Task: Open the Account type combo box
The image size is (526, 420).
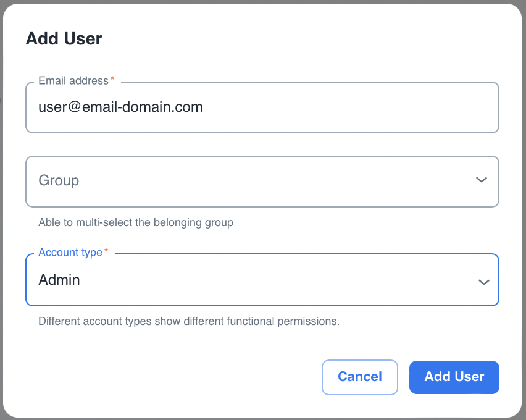Action: pos(262,280)
